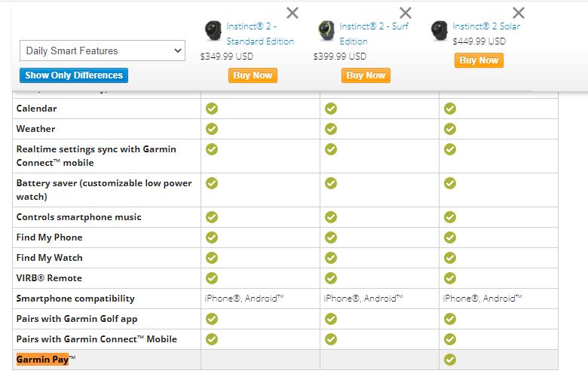This screenshot has width=588, height=386.
Task: Click the Instinct 2 Surf Edition watch image
Action: click(x=326, y=31)
